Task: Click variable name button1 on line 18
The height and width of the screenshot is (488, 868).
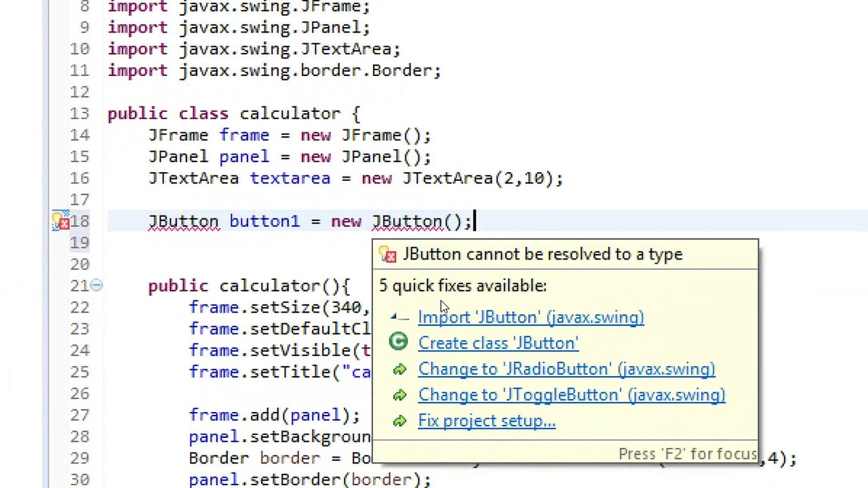Action: [x=264, y=222]
